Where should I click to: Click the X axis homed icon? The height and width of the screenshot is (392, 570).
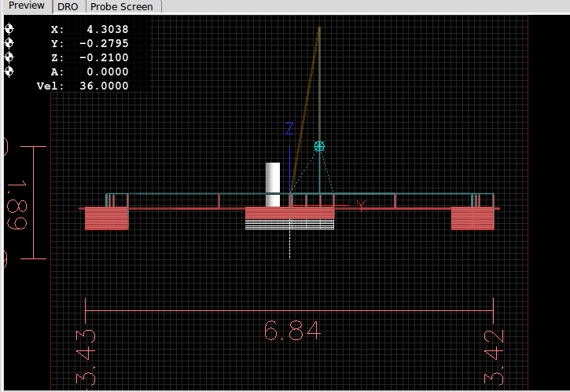tap(9, 29)
